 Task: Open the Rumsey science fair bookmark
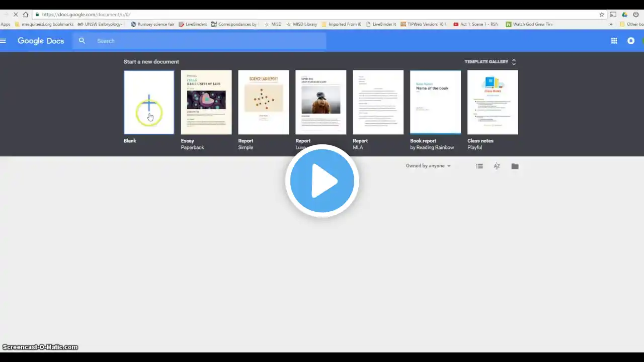[152, 24]
